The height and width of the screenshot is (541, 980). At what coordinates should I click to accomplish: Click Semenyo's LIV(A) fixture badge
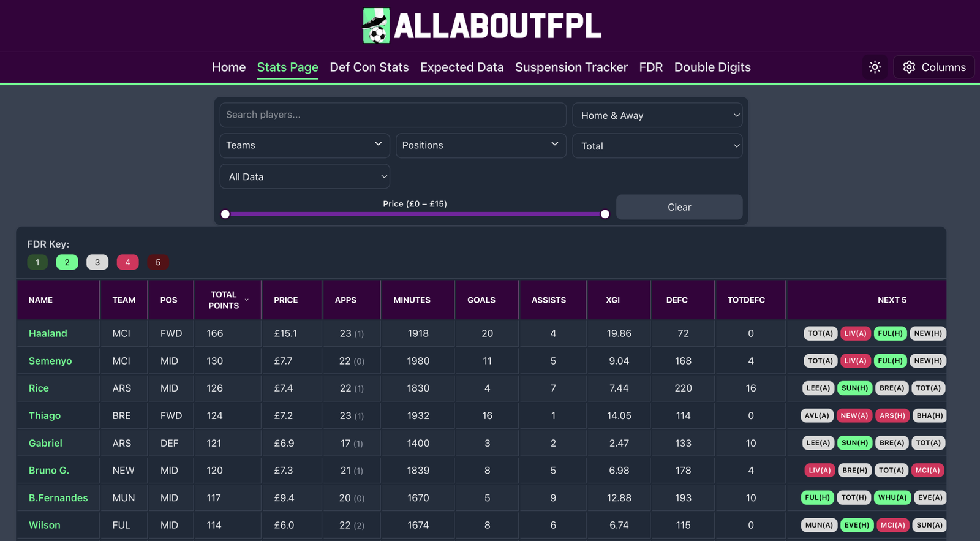pyautogui.click(x=855, y=361)
